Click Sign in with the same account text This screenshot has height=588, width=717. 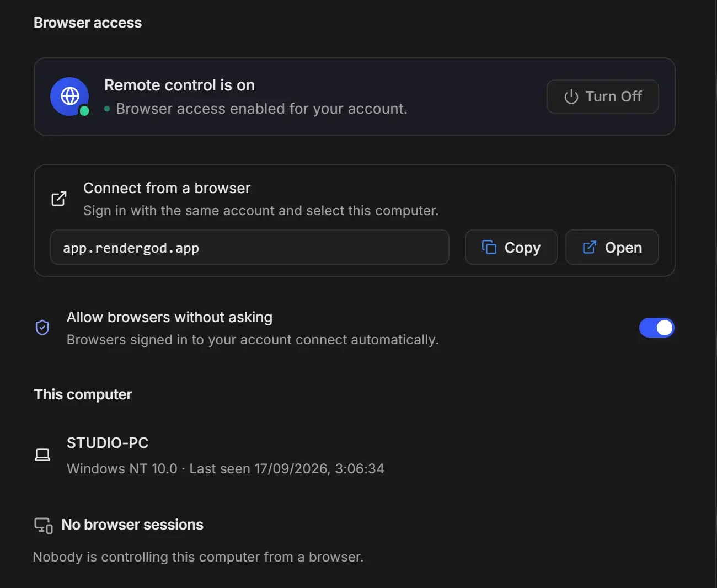[261, 211]
